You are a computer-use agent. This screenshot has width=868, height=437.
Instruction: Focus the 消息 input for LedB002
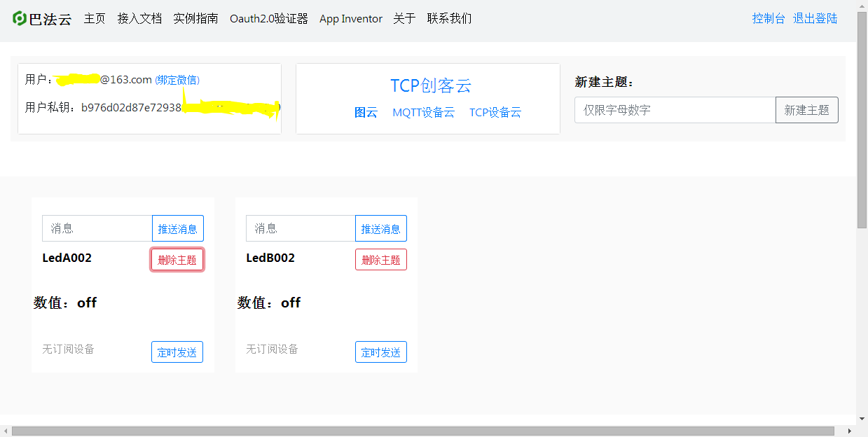(x=301, y=228)
